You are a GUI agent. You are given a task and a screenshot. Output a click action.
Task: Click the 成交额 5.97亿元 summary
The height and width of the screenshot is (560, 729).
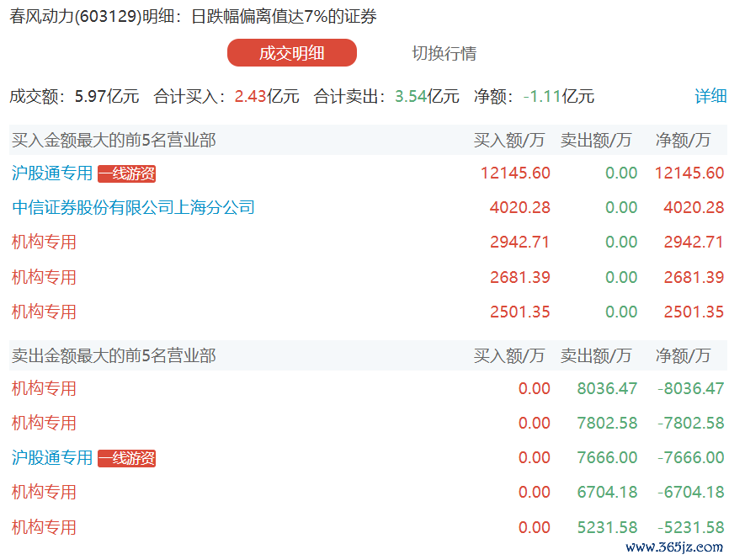pyautogui.click(x=74, y=96)
